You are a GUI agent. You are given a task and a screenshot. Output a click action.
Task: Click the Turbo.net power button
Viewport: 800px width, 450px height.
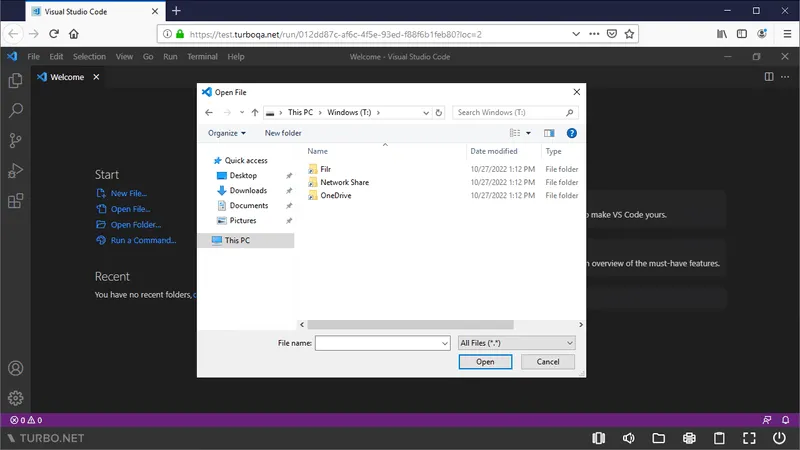tap(779, 438)
